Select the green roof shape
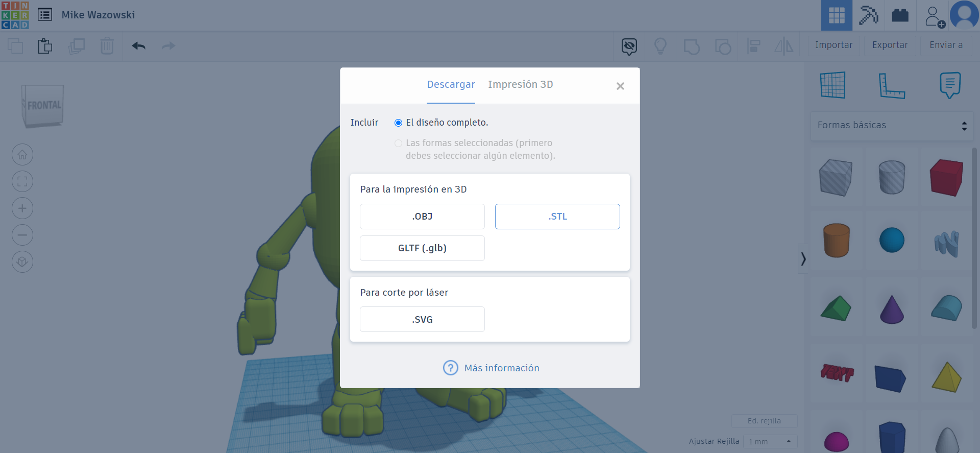 point(836,308)
